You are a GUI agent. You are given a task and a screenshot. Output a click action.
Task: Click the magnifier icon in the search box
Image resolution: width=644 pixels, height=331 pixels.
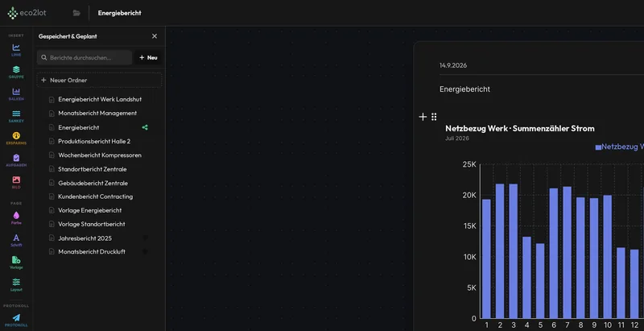44,58
